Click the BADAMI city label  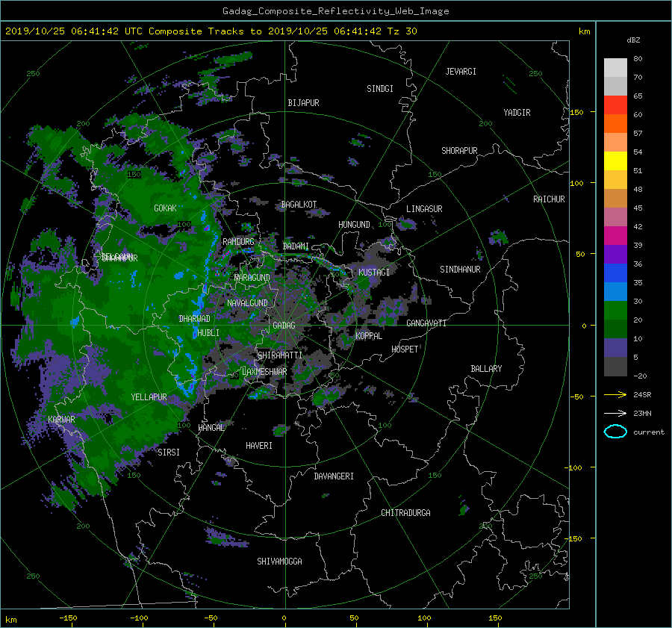[296, 246]
